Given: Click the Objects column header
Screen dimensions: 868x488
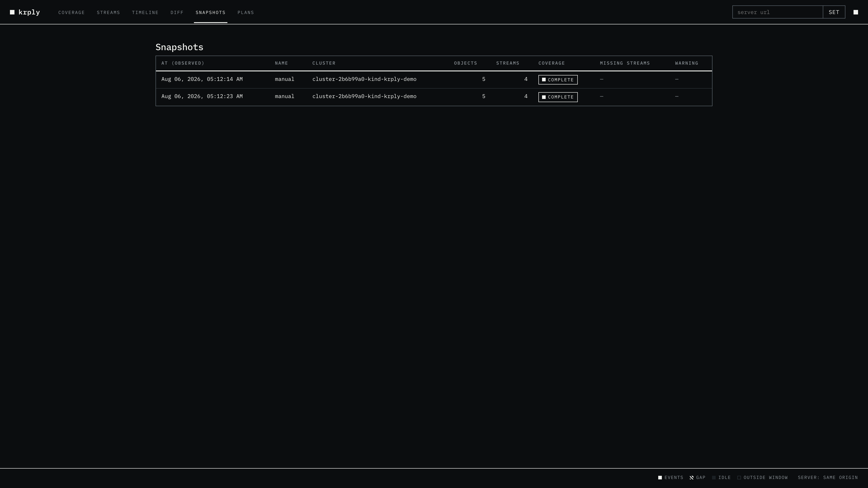Looking at the screenshot, I should point(465,63).
